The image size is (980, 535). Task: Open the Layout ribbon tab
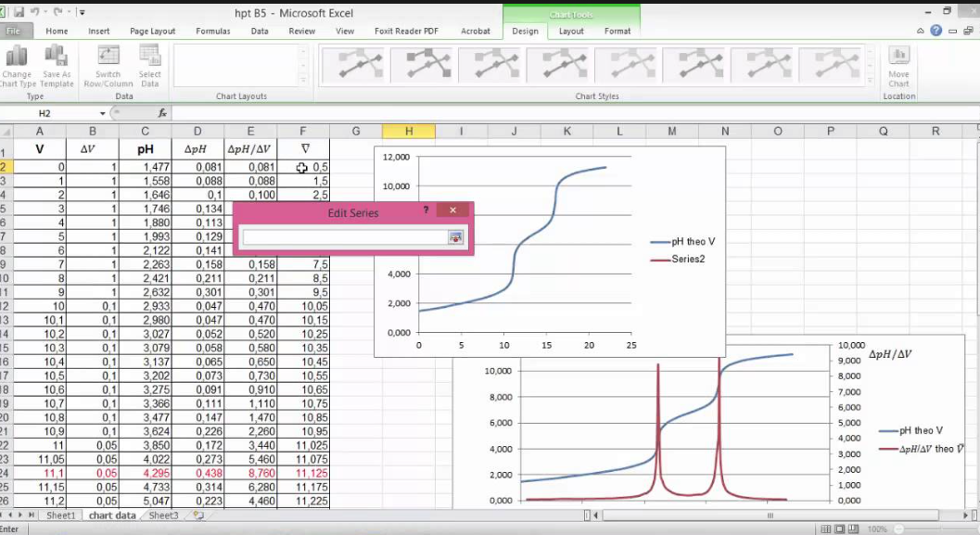571,31
